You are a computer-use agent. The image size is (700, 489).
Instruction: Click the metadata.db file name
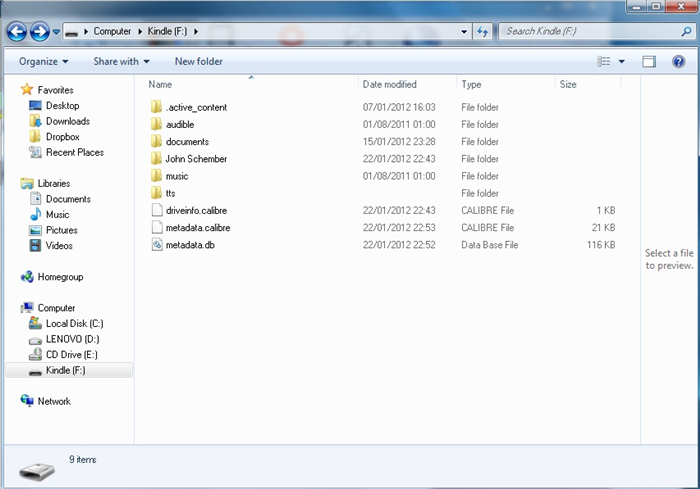190,245
